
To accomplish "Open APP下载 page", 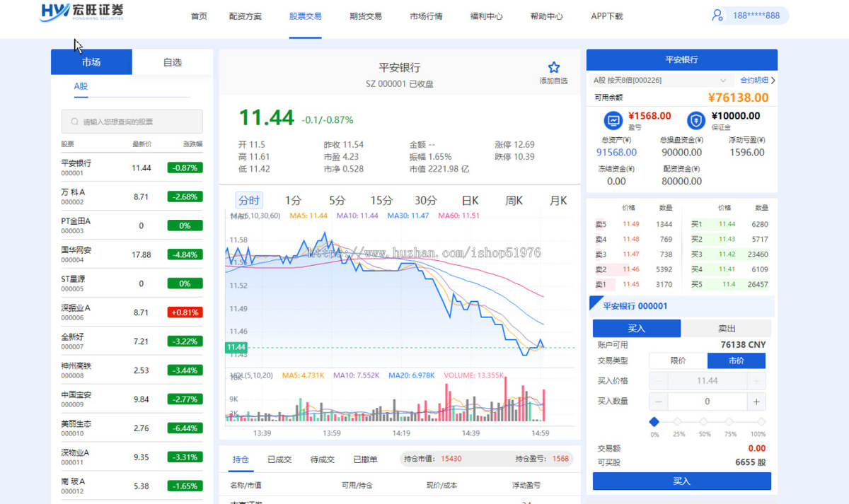I will click(x=607, y=16).
